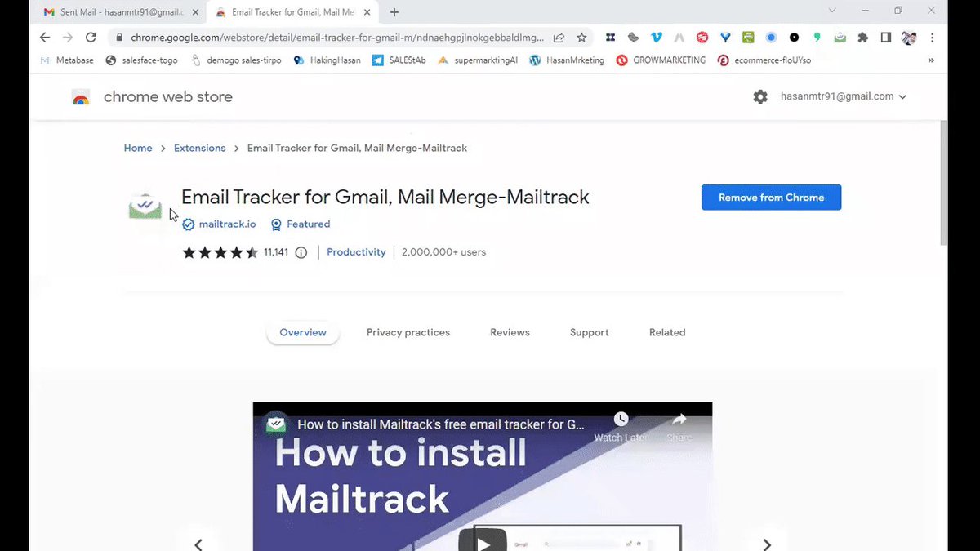The image size is (980, 551).
Task: Open the Privacy practices tab
Action: click(408, 332)
